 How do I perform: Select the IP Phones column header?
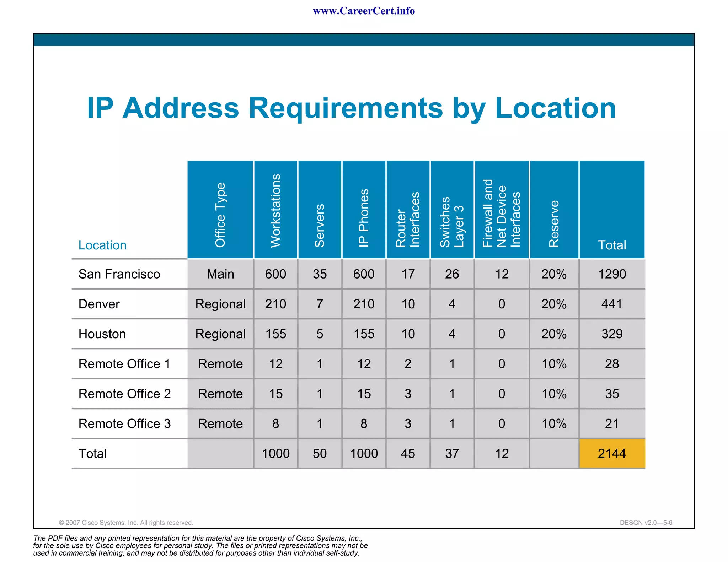coord(364,210)
